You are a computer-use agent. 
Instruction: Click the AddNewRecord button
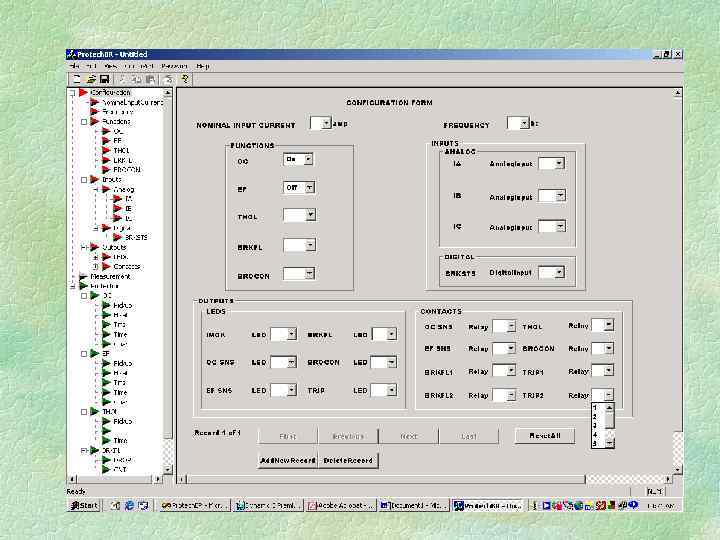[288, 460]
